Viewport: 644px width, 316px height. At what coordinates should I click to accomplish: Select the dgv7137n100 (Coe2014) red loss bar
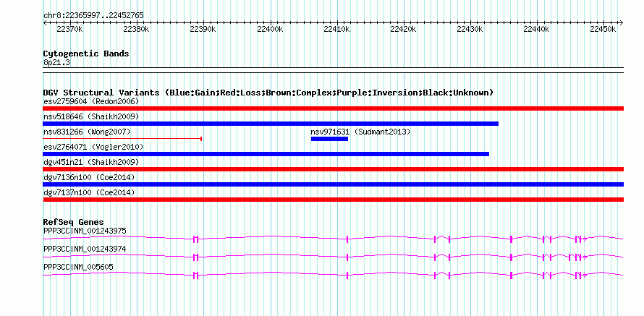[x=333, y=200]
